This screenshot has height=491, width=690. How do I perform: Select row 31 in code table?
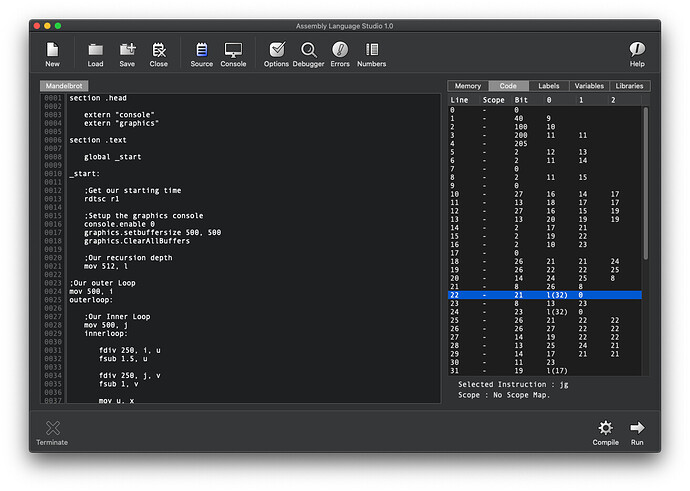[x=545, y=370]
